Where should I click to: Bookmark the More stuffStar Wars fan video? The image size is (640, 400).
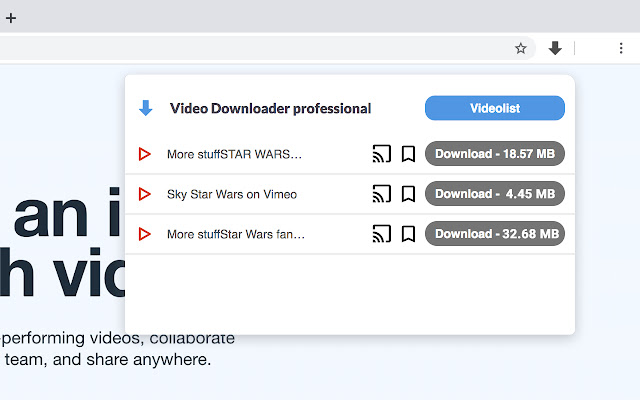[x=408, y=234]
